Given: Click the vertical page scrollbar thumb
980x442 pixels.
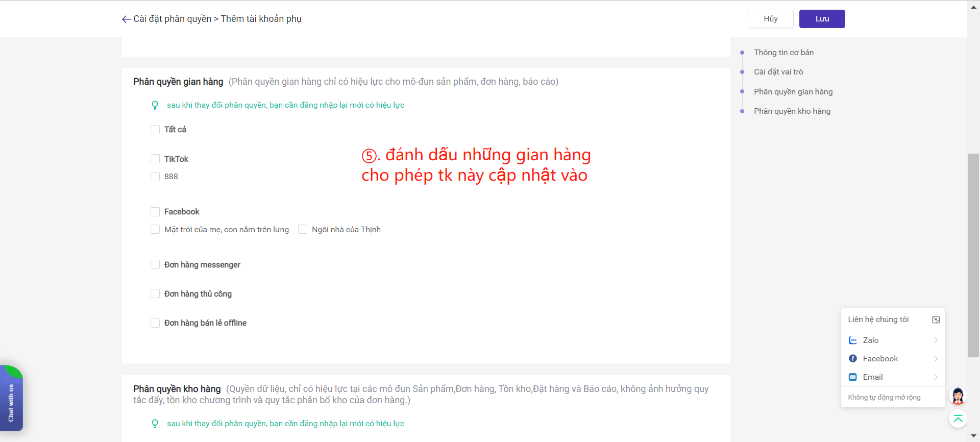Looking at the screenshot, I should tap(973, 255).
